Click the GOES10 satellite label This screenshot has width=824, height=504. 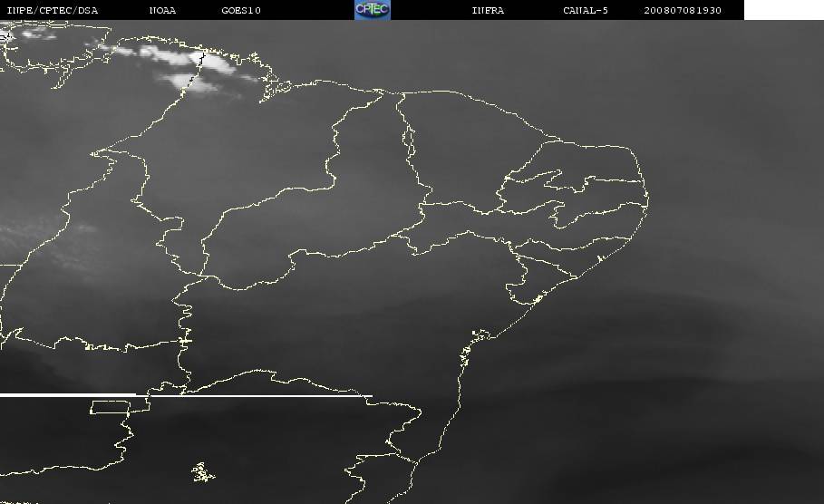241,10
